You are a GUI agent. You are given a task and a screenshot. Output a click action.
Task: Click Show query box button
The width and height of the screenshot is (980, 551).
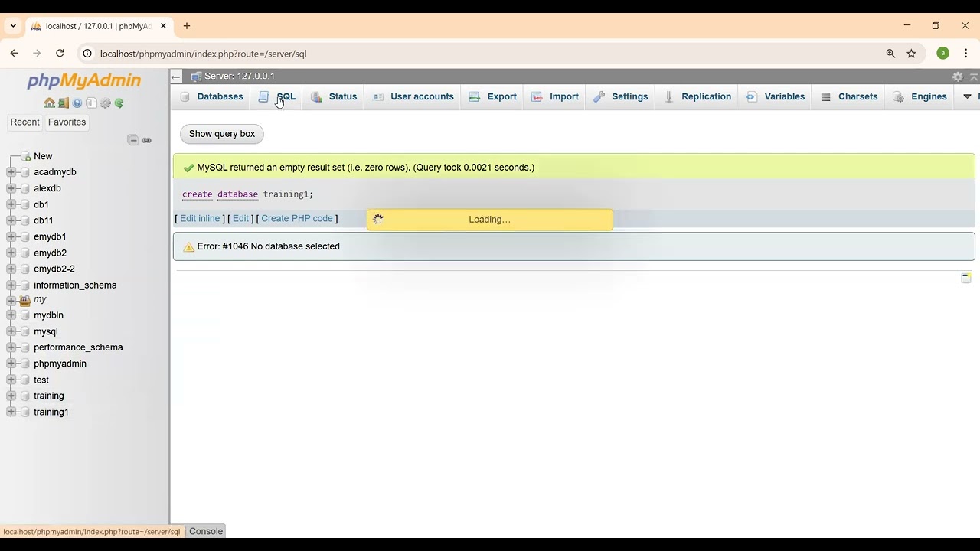222,134
